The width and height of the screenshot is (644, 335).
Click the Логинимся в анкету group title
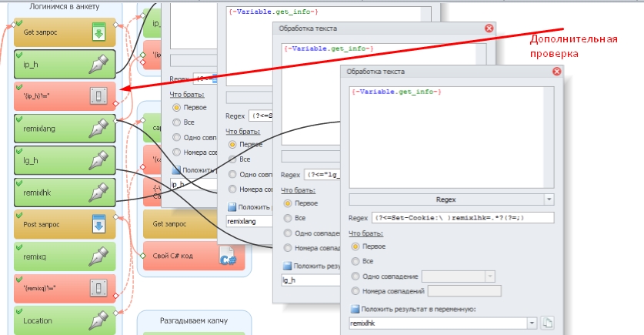(x=64, y=7)
